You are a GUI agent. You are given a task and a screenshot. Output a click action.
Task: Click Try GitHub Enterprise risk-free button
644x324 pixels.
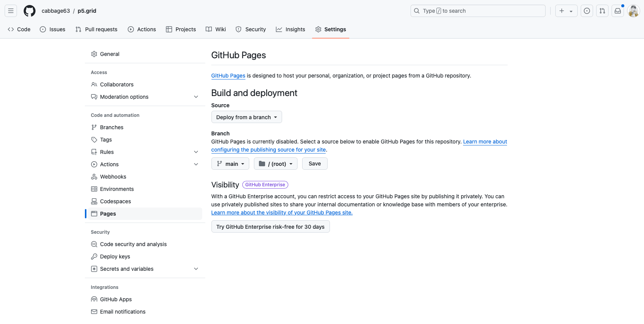[270, 227]
